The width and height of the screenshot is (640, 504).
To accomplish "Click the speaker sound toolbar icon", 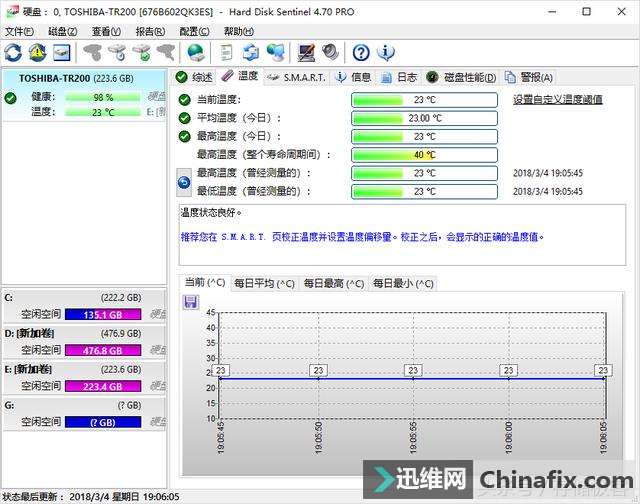I will (x=330, y=53).
